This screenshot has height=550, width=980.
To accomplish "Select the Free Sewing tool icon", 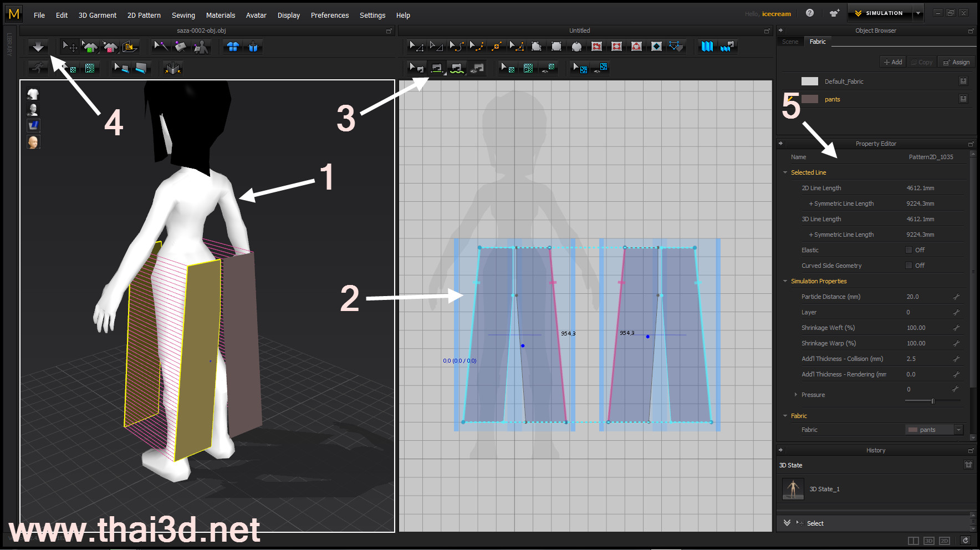I will coord(457,68).
